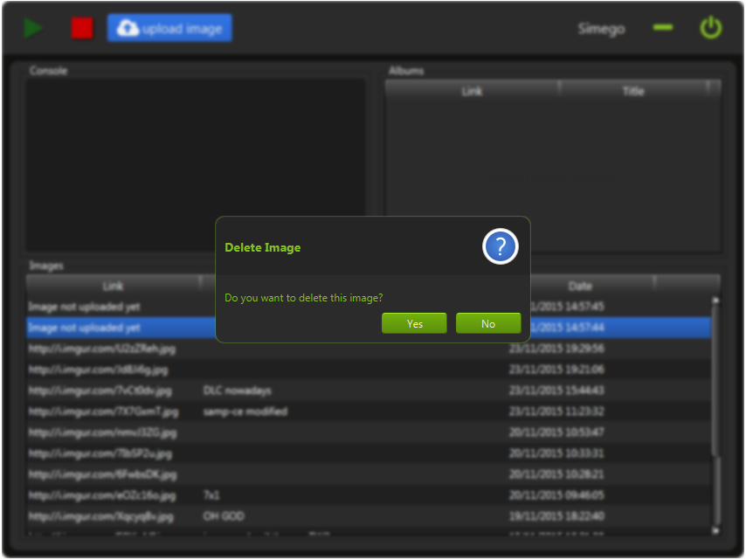Click the images list scrollbar down arrow
Screen dimensions: 746x560
[x=715, y=530]
